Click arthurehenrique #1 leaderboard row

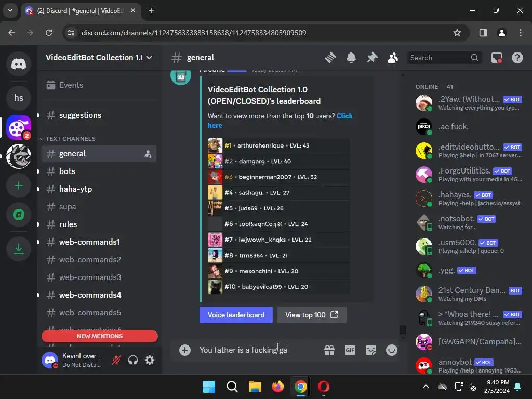(278, 145)
